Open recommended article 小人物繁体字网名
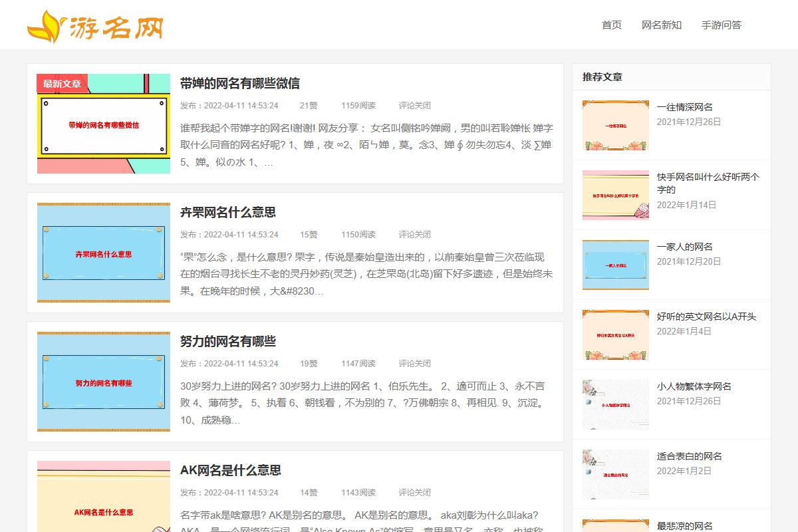The image size is (798, 532). 694,386
